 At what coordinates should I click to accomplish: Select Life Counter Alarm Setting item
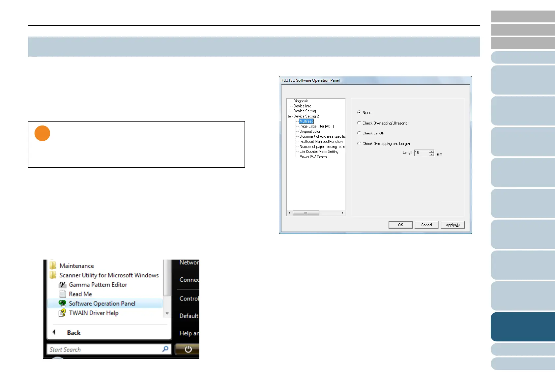pos(319,152)
